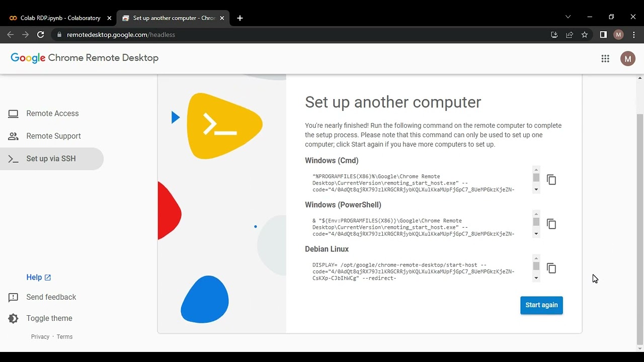Open the Help link

[x=39, y=278]
